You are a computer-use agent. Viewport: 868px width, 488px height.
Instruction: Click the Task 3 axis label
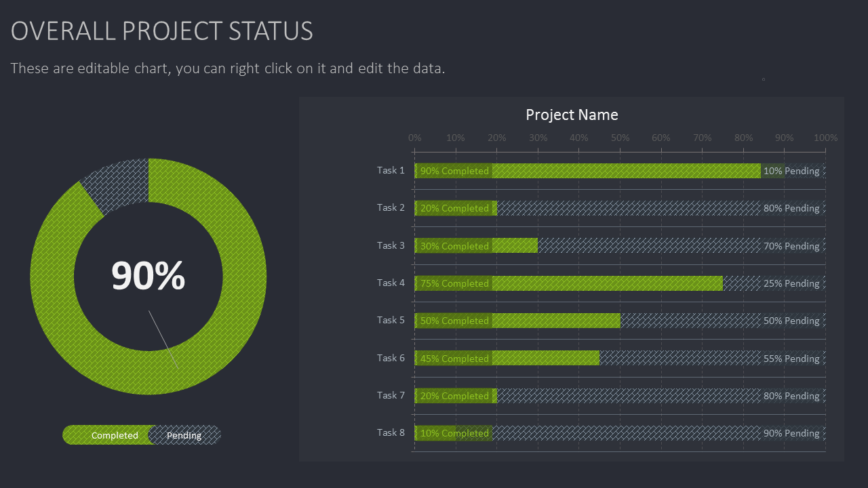pos(391,245)
